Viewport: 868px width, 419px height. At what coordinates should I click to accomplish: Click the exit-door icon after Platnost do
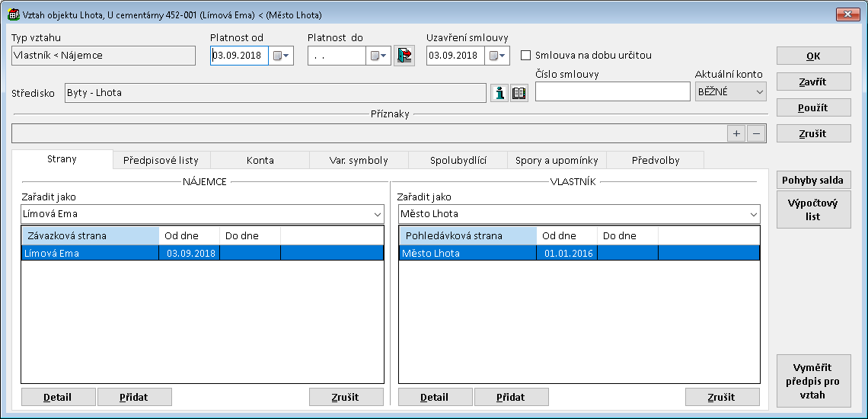[x=404, y=56]
